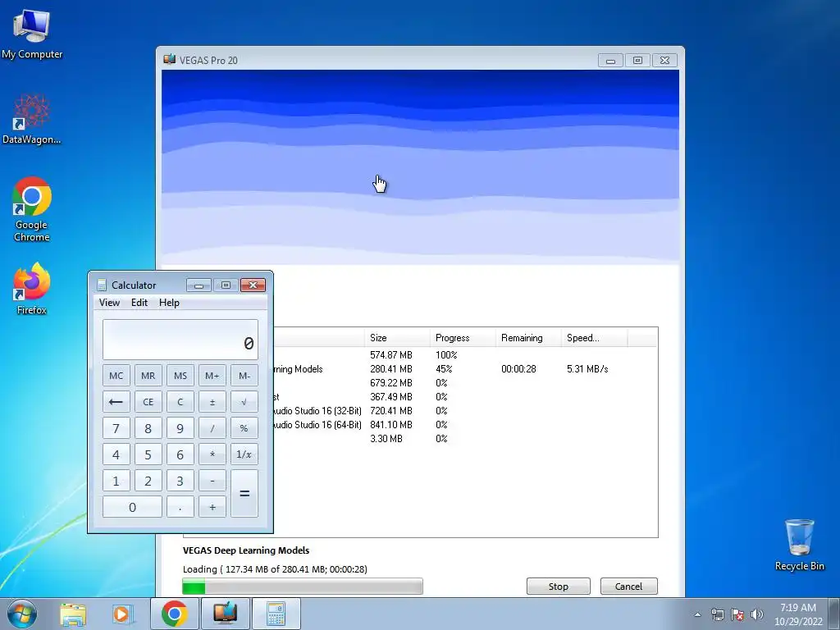
Task: Click the Calculator 7 key
Action: pos(116,428)
